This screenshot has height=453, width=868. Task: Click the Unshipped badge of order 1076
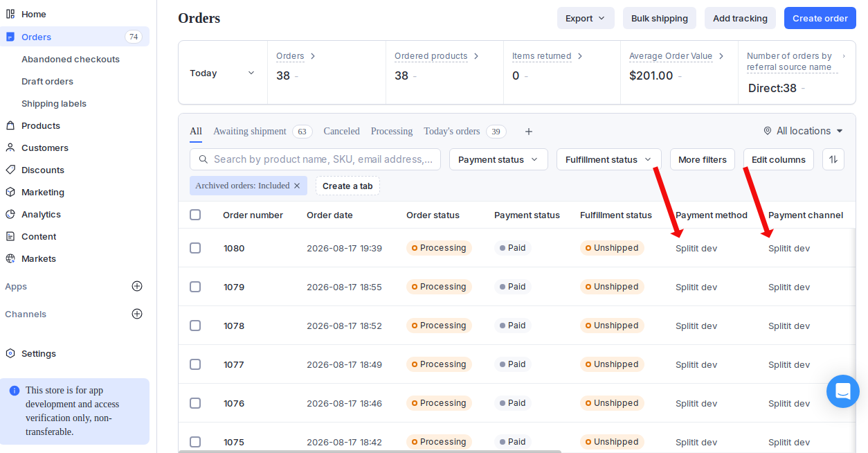pos(612,403)
